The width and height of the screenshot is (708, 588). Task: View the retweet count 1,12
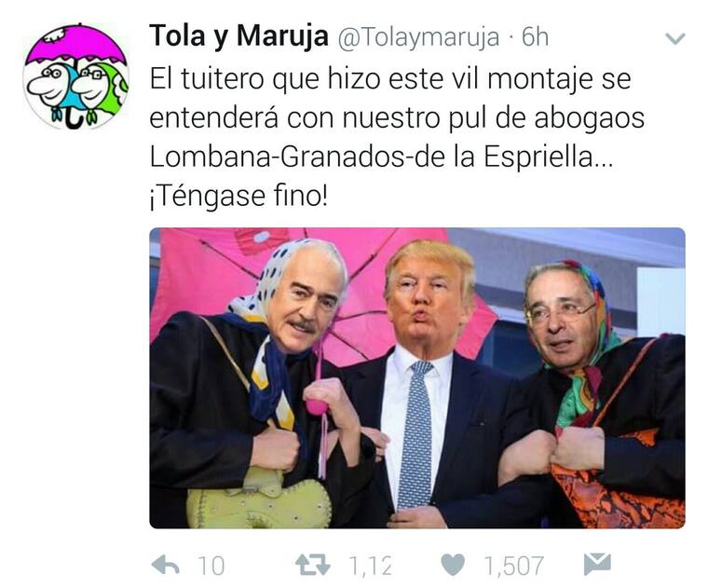(x=370, y=566)
